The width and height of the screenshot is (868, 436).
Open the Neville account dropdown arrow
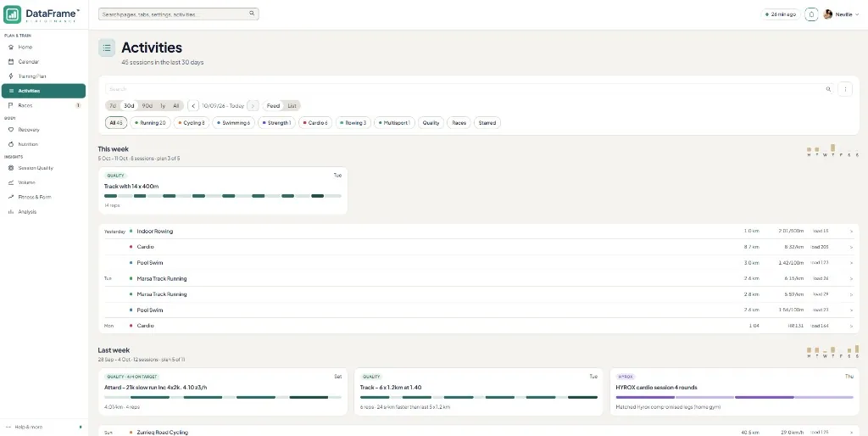[857, 14]
